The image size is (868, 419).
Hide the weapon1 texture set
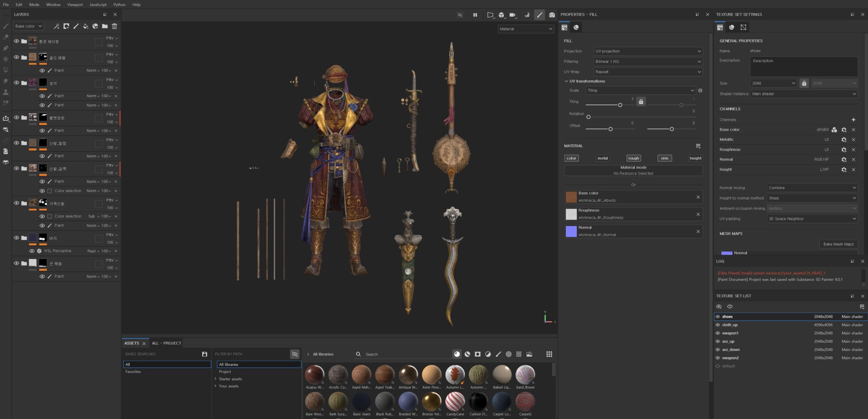click(717, 333)
